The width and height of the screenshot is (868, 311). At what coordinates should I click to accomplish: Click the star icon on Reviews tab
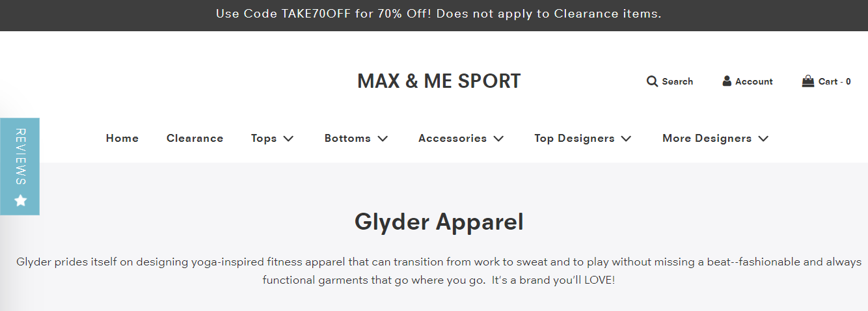[x=20, y=200]
